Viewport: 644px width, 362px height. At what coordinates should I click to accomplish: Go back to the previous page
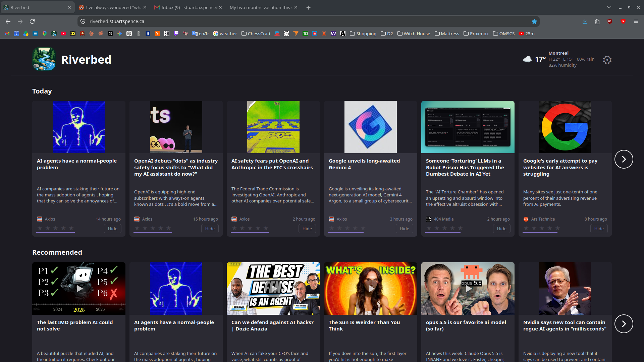click(x=8, y=21)
